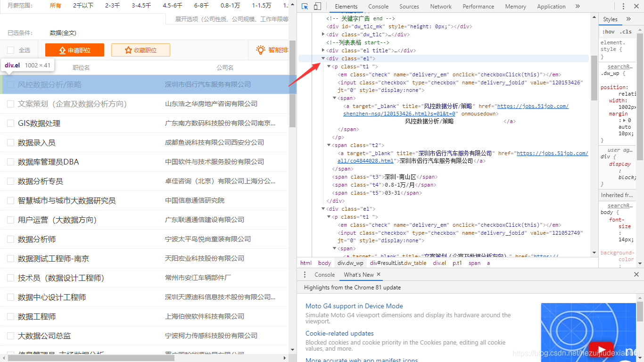Expand the div class dw_tlc node
644x362 pixels.
tap(323, 34)
